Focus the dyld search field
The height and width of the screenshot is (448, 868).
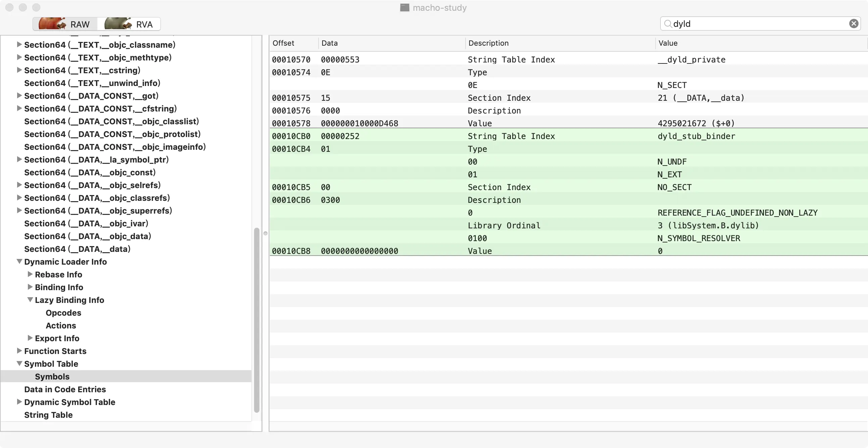[758, 24]
